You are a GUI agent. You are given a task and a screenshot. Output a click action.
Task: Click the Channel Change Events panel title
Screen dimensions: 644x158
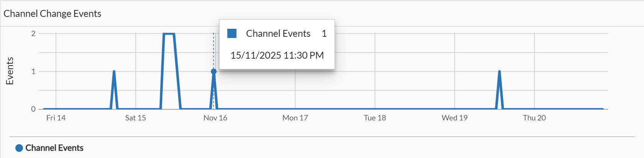coord(52,13)
